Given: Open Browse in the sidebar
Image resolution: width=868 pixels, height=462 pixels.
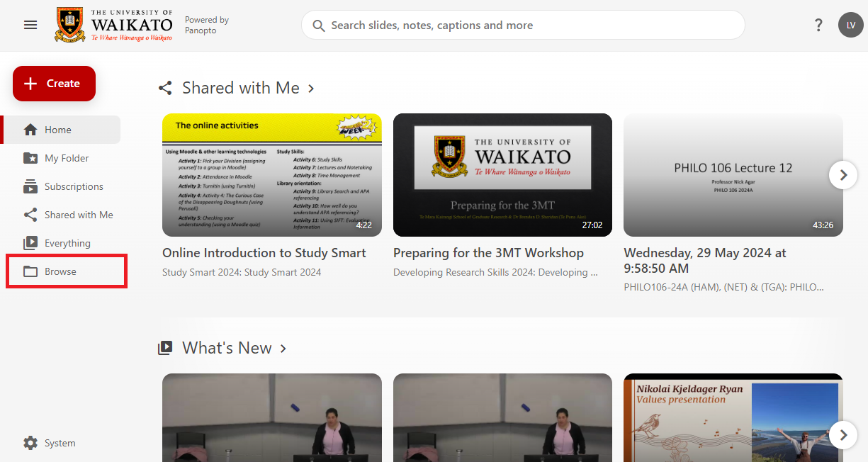Looking at the screenshot, I should point(60,271).
